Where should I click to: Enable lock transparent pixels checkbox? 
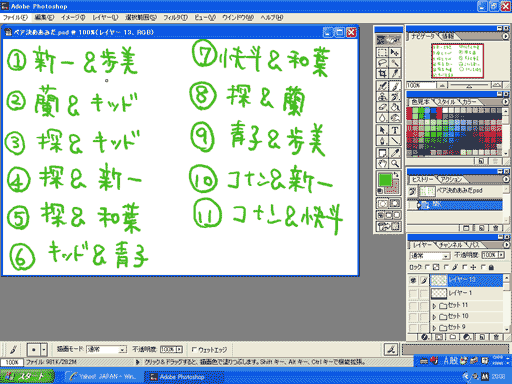click(427, 267)
